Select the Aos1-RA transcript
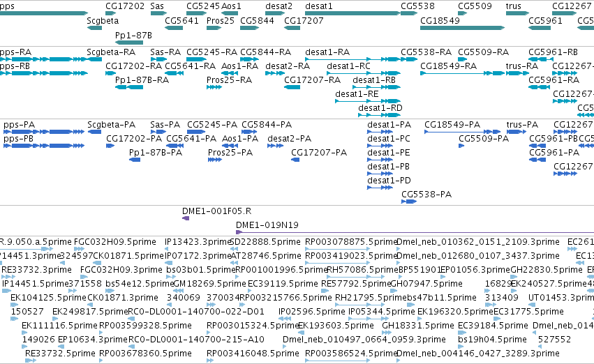 click(230, 73)
